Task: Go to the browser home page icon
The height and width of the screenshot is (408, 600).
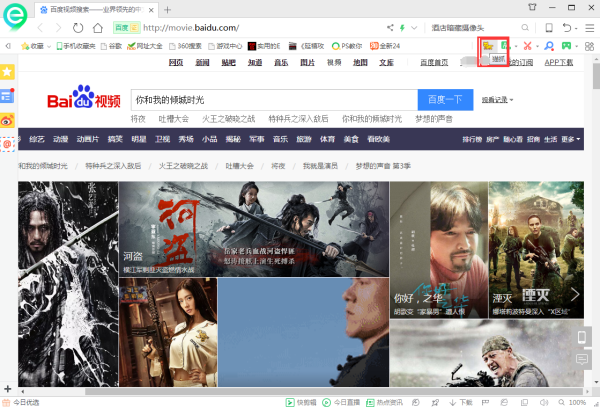Action: point(98,28)
